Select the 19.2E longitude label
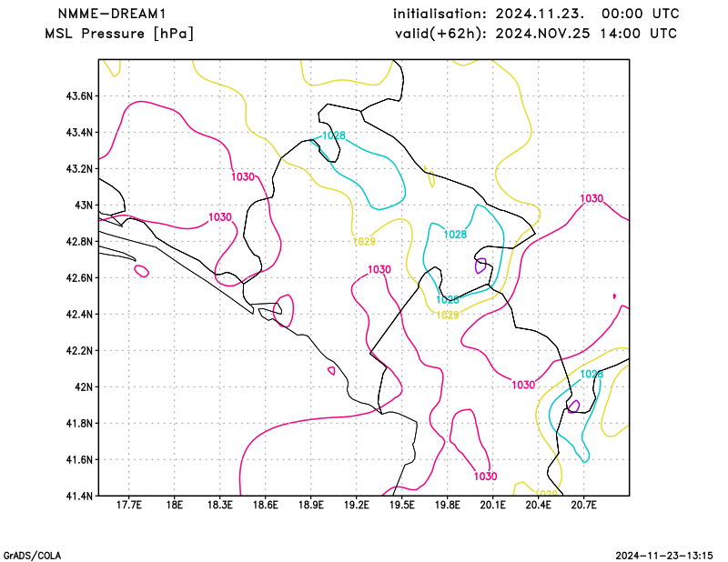The width and height of the screenshot is (728, 562). pos(356,505)
